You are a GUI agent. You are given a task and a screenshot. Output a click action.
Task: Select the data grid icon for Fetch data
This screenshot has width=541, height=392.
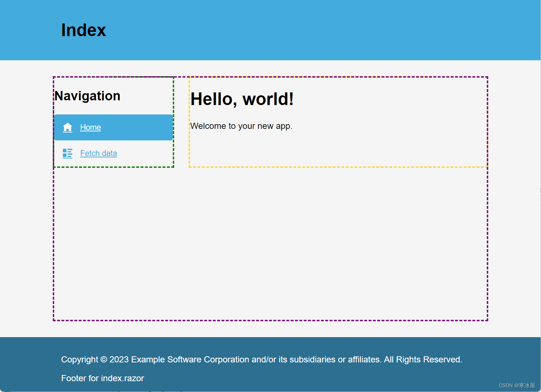tap(68, 153)
